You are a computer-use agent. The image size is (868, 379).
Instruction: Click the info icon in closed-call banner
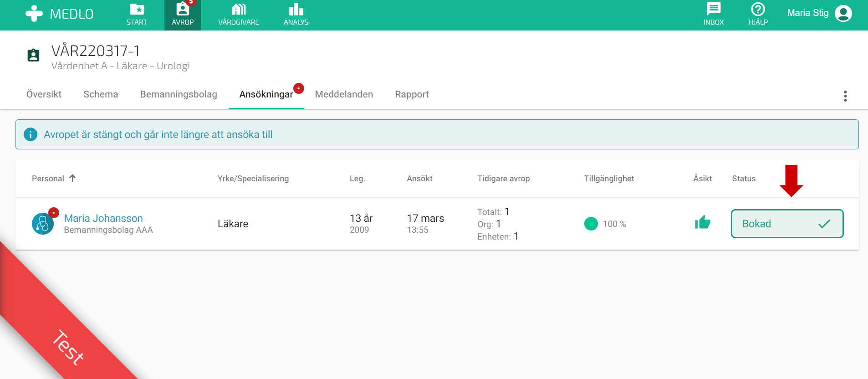tap(31, 134)
